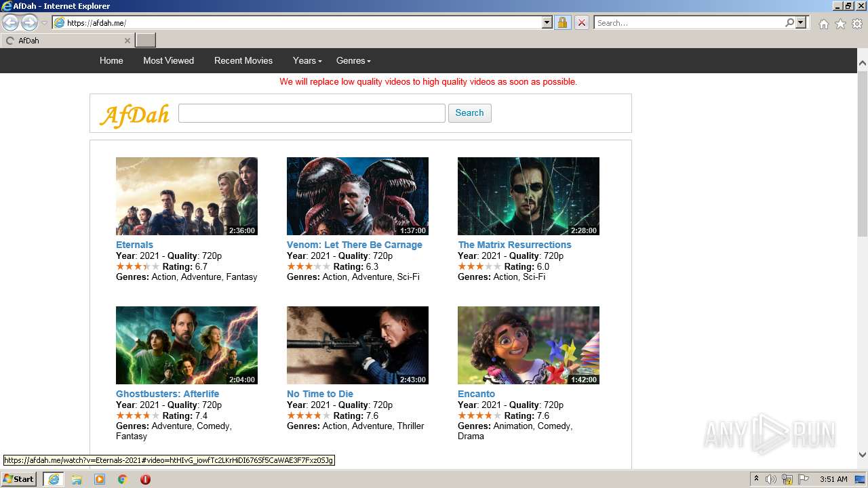Open the media player taskbar icon
868x488 pixels.
[x=100, y=479]
